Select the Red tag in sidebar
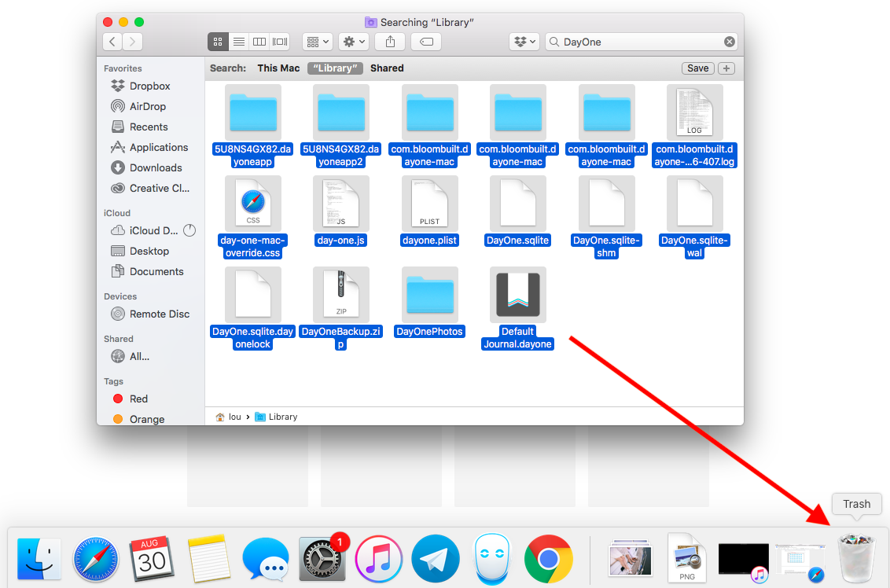The image size is (890, 588). [130, 399]
